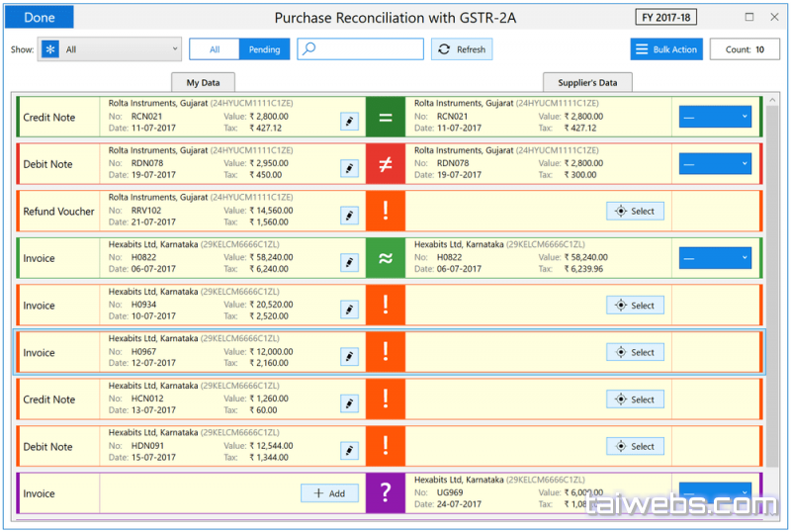Switch to My Data tab
This screenshot has width=791, height=532.
point(203,83)
